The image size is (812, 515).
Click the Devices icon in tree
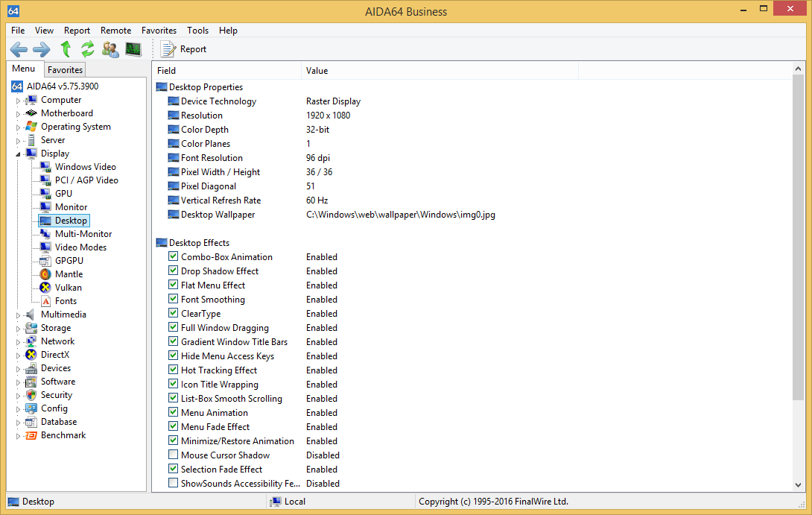coord(31,368)
